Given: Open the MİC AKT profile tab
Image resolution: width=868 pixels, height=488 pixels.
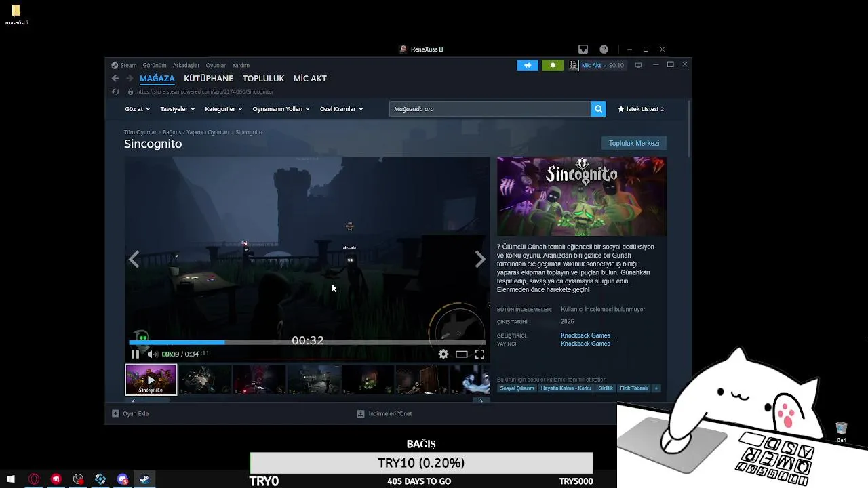Looking at the screenshot, I should click(x=310, y=79).
